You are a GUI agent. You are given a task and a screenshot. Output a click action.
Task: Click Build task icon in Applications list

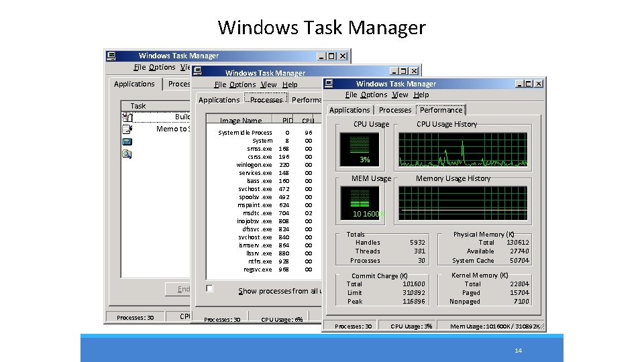tap(127, 117)
